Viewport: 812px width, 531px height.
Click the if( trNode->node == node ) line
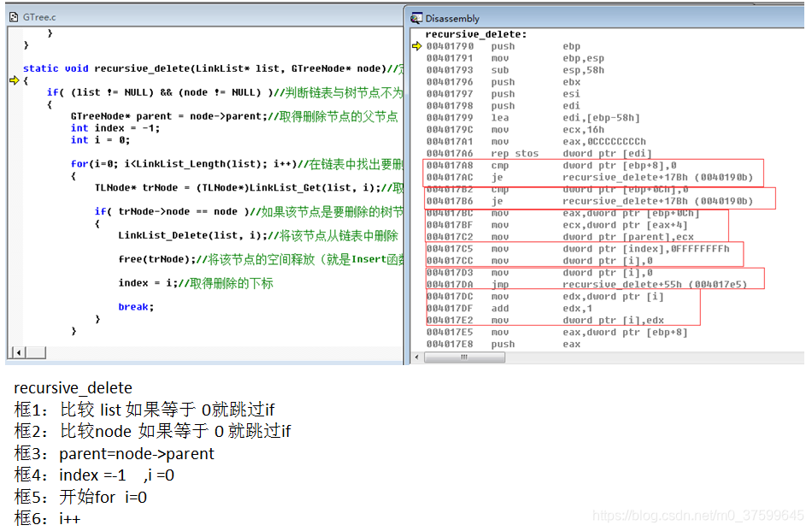(249, 211)
